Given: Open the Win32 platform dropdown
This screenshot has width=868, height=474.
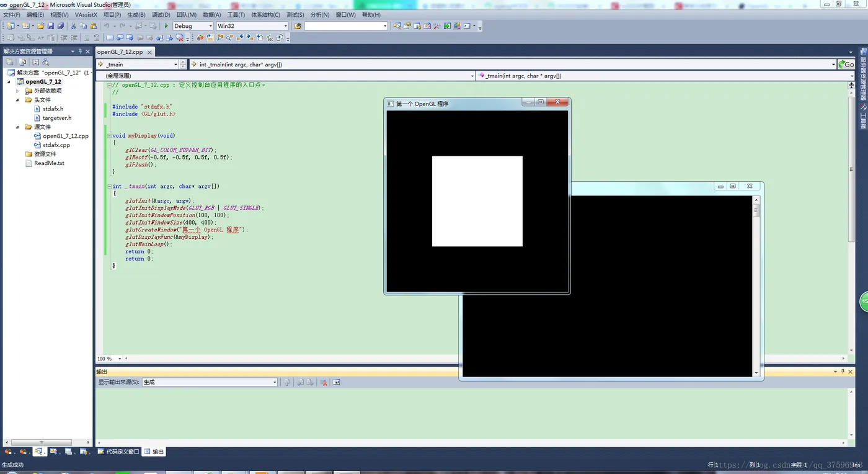Looking at the screenshot, I should (x=285, y=26).
